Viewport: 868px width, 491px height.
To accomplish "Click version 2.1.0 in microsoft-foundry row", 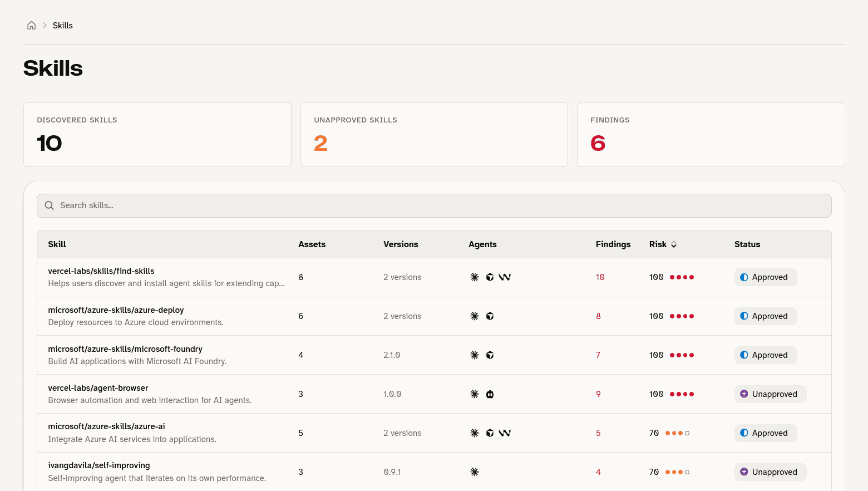I will (x=392, y=355).
